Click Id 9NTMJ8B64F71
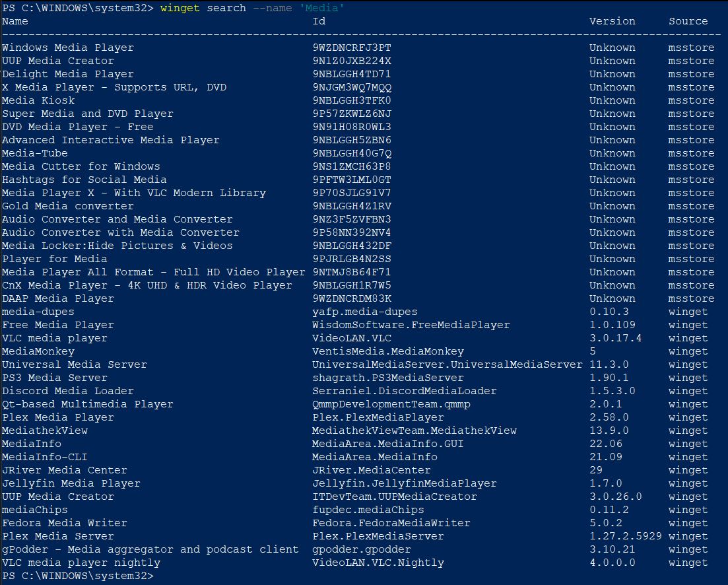 tap(352, 272)
